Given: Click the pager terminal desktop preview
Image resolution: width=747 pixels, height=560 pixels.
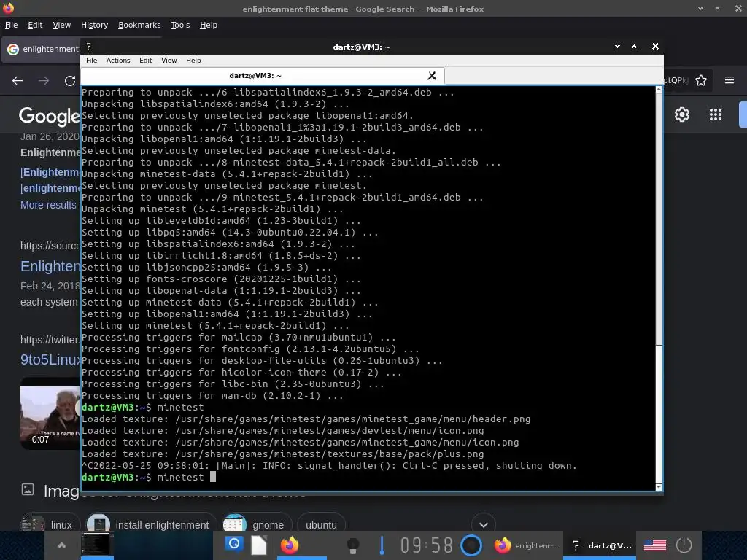Looking at the screenshot, I should coord(96,544).
